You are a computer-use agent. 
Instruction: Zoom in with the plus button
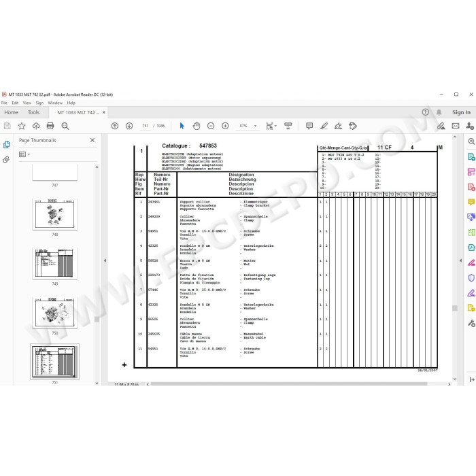(225, 126)
